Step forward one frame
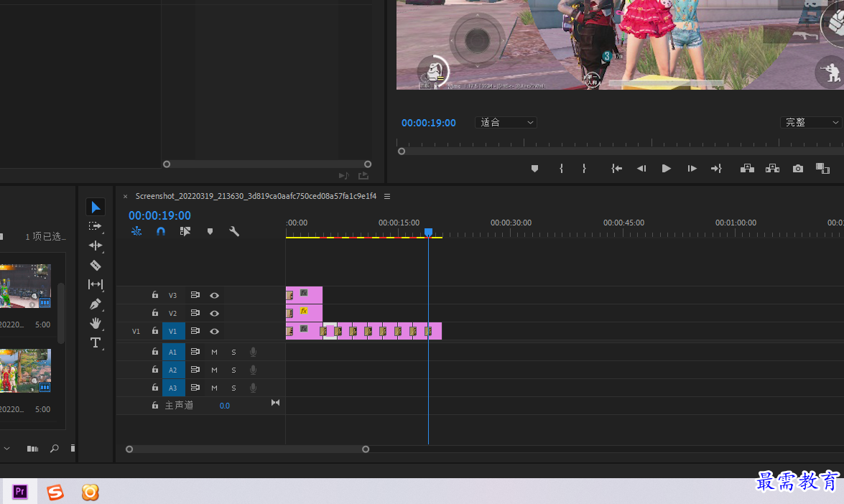Screen dimensions: 844x504 click(x=692, y=169)
